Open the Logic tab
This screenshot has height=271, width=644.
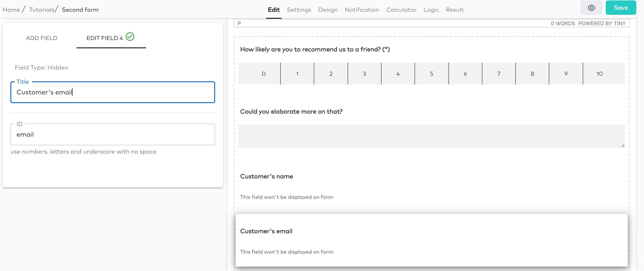click(x=431, y=10)
